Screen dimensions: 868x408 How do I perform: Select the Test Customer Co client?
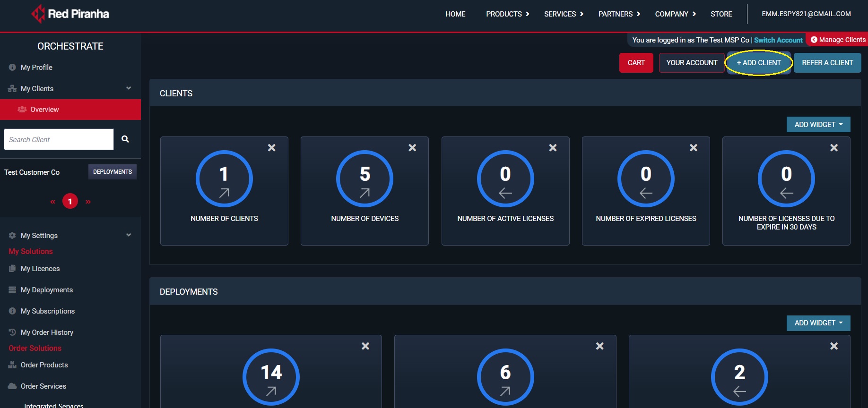click(32, 172)
